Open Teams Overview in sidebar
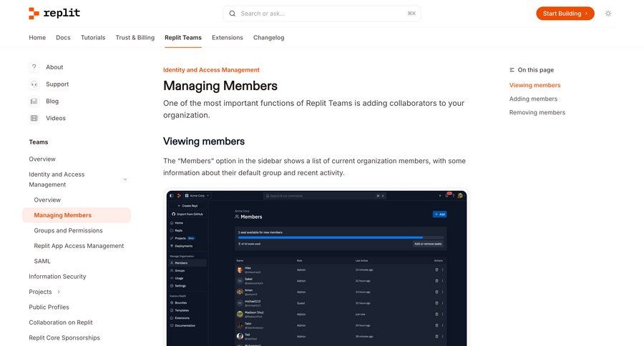 [42, 159]
